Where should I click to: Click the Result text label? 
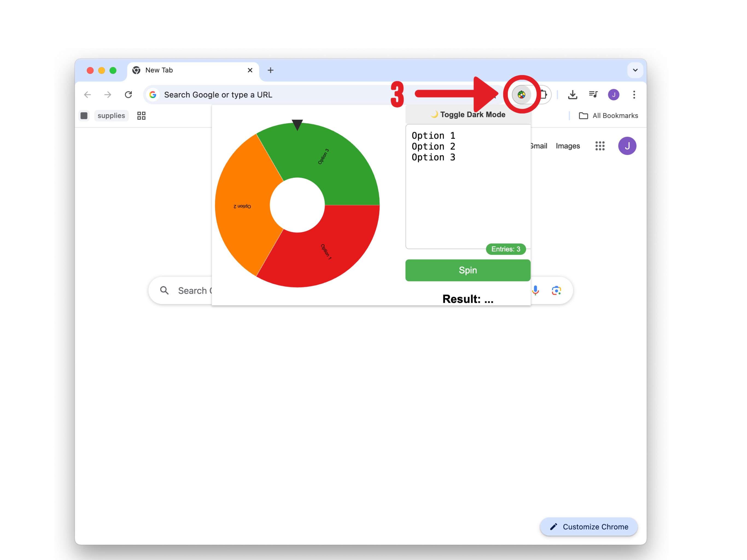pyautogui.click(x=468, y=299)
